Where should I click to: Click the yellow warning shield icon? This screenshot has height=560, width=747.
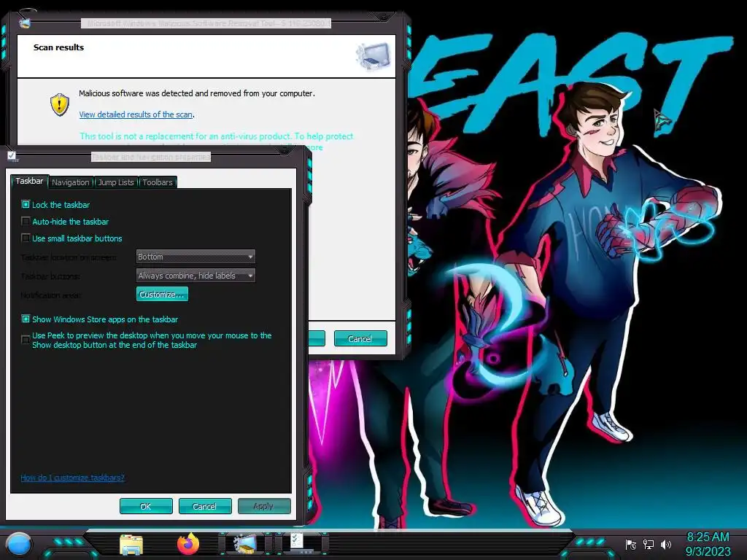60,104
